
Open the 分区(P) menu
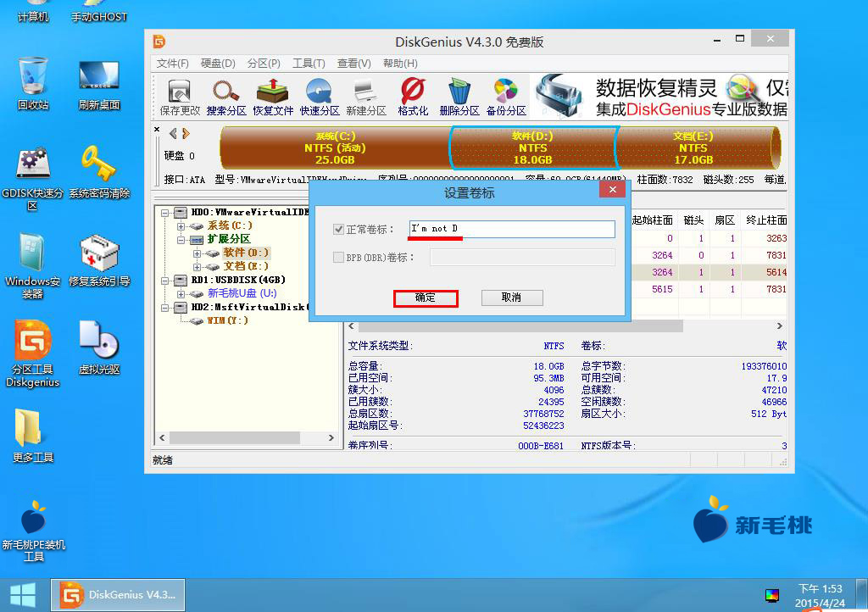coord(264,64)
